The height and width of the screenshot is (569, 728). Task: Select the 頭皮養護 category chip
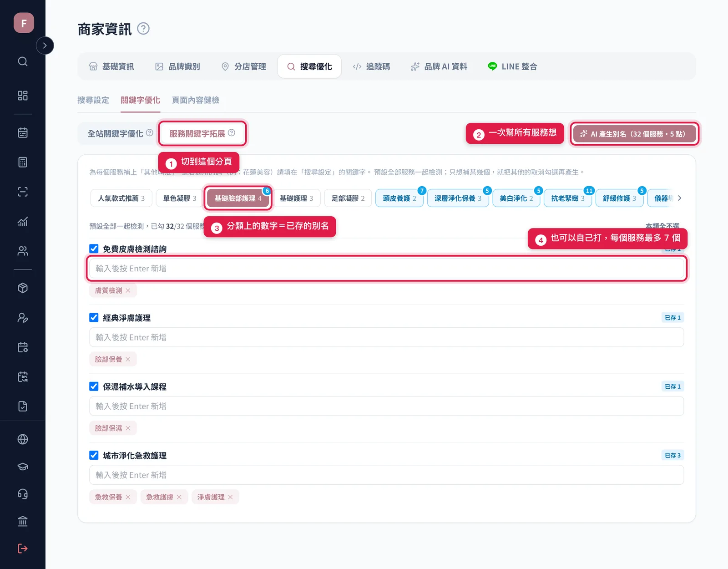click(x=399, y=198)
